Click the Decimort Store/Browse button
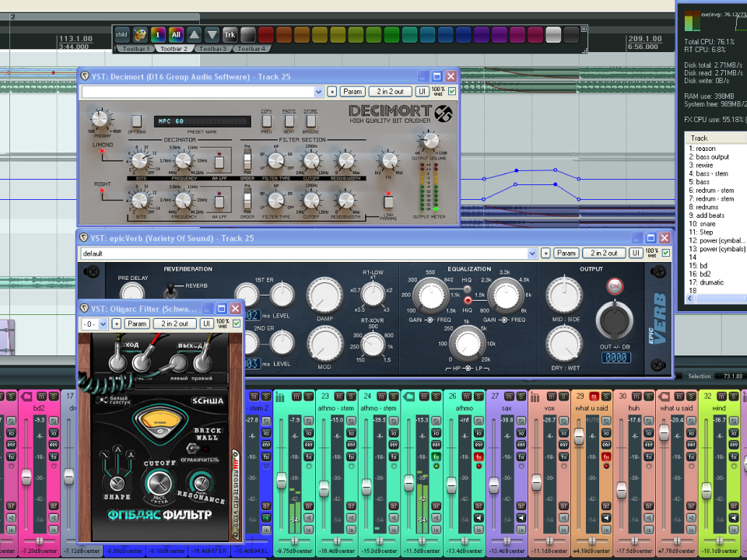The width and height of the screenshot is (747, 560). [x=311, y=121]
